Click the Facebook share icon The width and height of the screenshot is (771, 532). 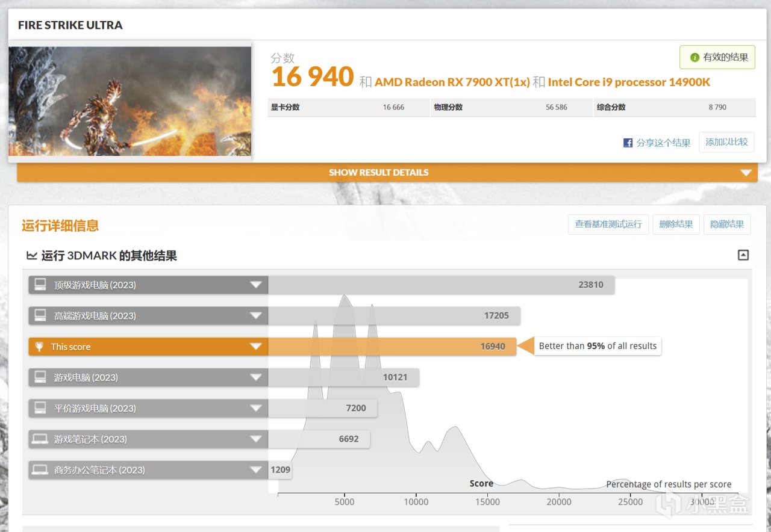tap(628, 143)
